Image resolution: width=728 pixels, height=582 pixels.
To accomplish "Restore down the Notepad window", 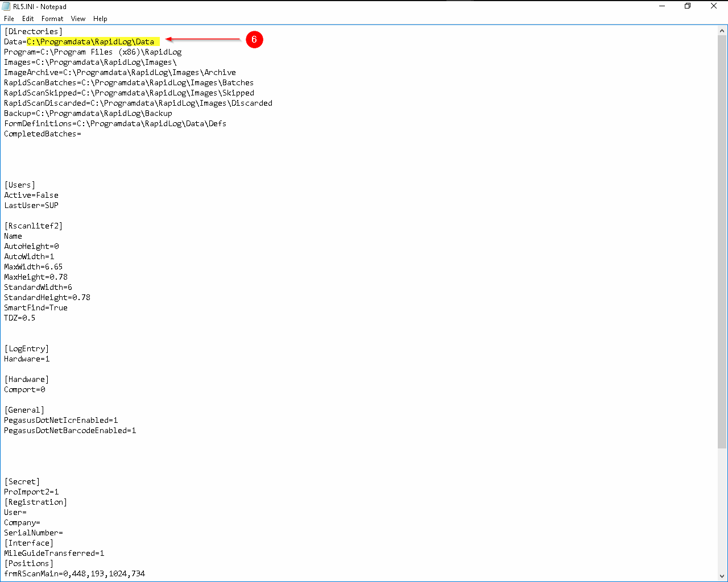I will click(x=688, y=6).
